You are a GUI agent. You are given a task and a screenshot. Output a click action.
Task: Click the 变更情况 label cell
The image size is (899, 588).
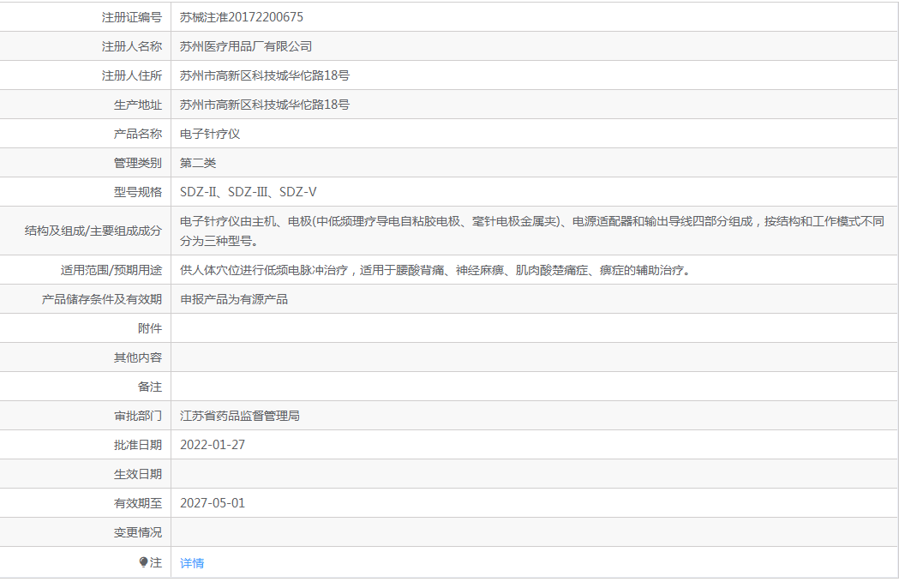pos(86,532)
